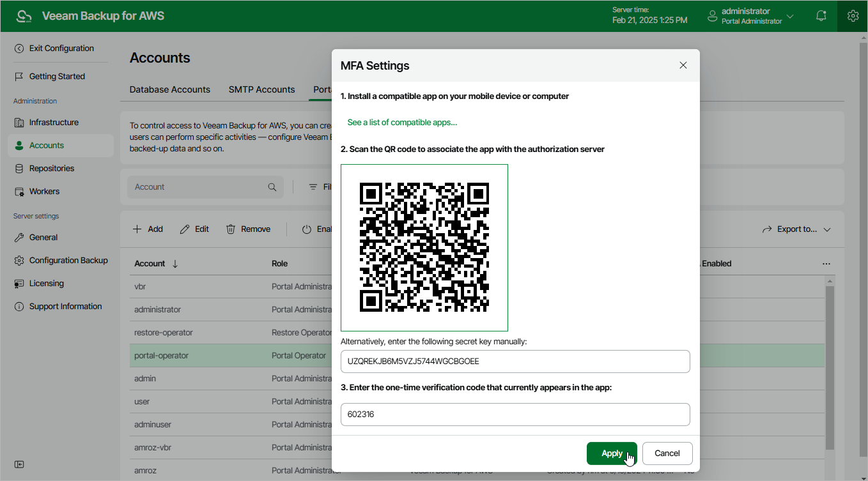Click the Export to arrow icon
The width and height of the screenshot is (868, 481).
pos(768,229)
